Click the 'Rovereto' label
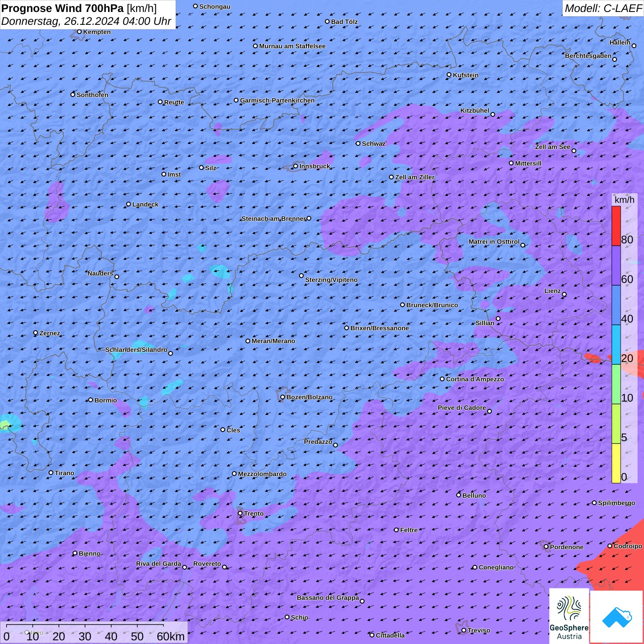644x644 pixels. click(x=207, y=563)
